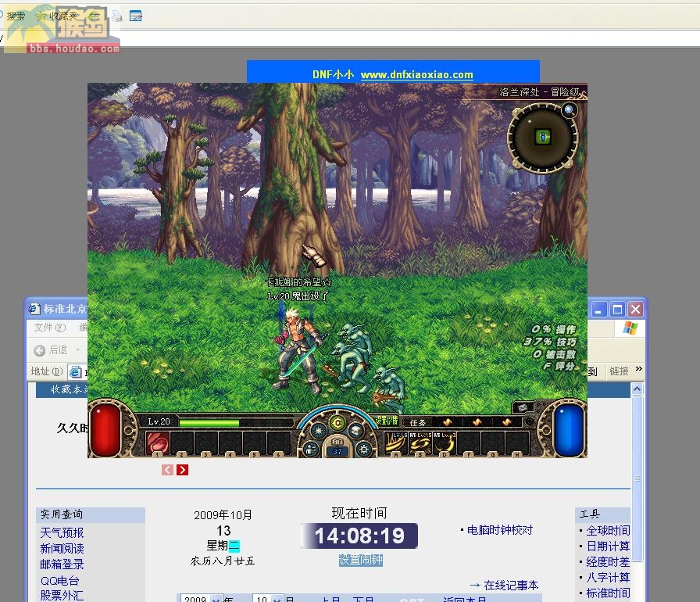This screenshot has height=602, width=700.
Task: Click the red HP orb on the game HUD
Action: [x=106, y=430]
